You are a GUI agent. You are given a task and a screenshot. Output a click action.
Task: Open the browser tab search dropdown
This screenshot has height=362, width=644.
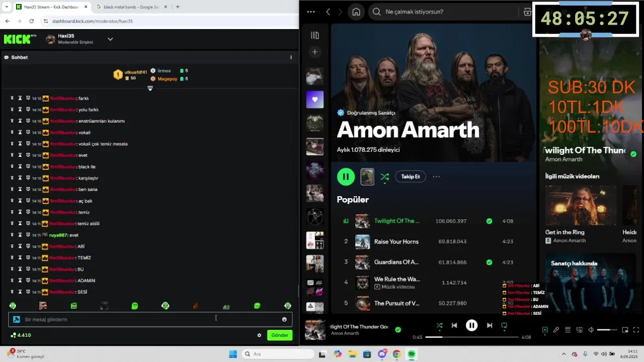[6, 7]
